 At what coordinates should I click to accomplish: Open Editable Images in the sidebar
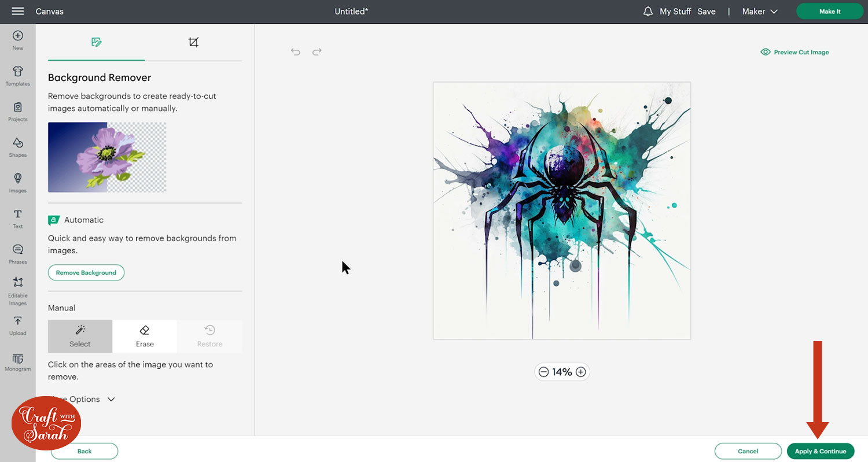click(18, 291)
